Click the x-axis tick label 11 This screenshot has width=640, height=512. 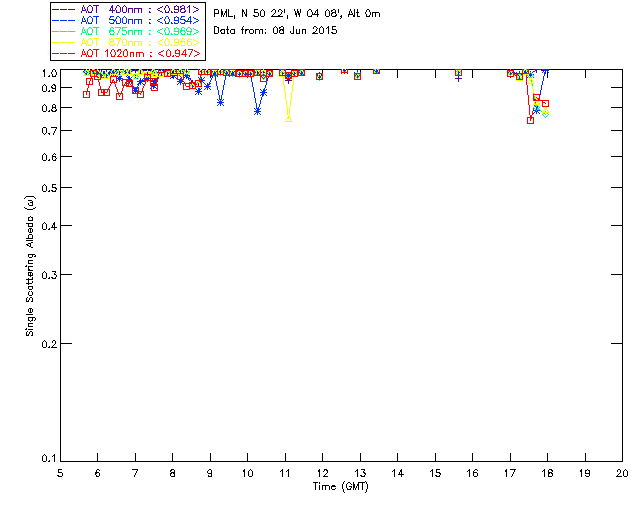click(x=285, y=473)
